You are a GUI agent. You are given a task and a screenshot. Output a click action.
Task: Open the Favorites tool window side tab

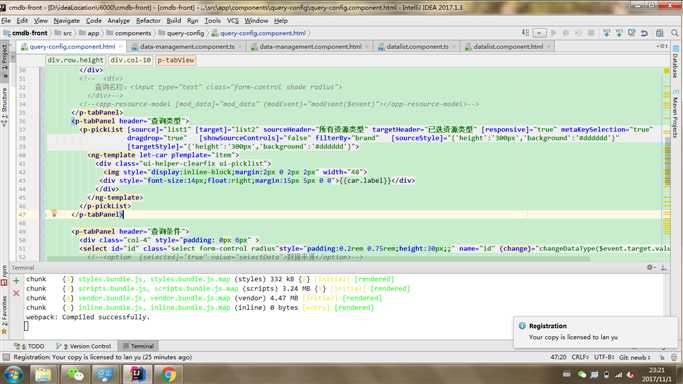5,314
